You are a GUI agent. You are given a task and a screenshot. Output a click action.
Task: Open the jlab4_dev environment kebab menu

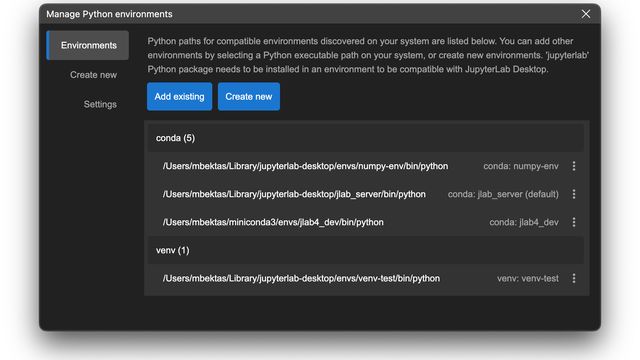tap(573, 222)
